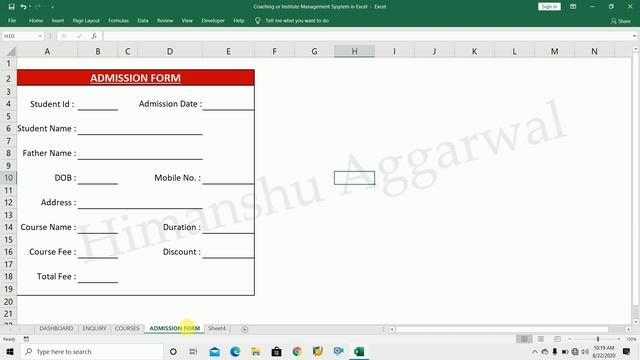Click the zoom out minus button
The image size is (640, 360).
point(570,339)
